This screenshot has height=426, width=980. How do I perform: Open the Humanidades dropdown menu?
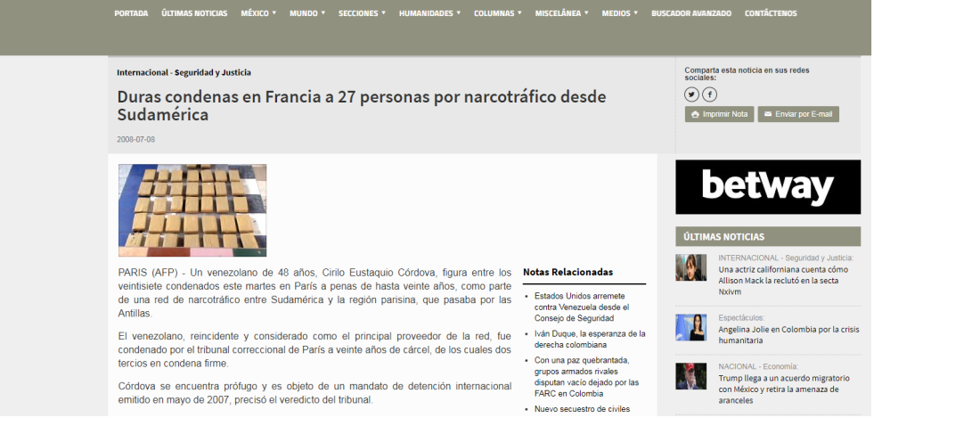pos(429,13)
